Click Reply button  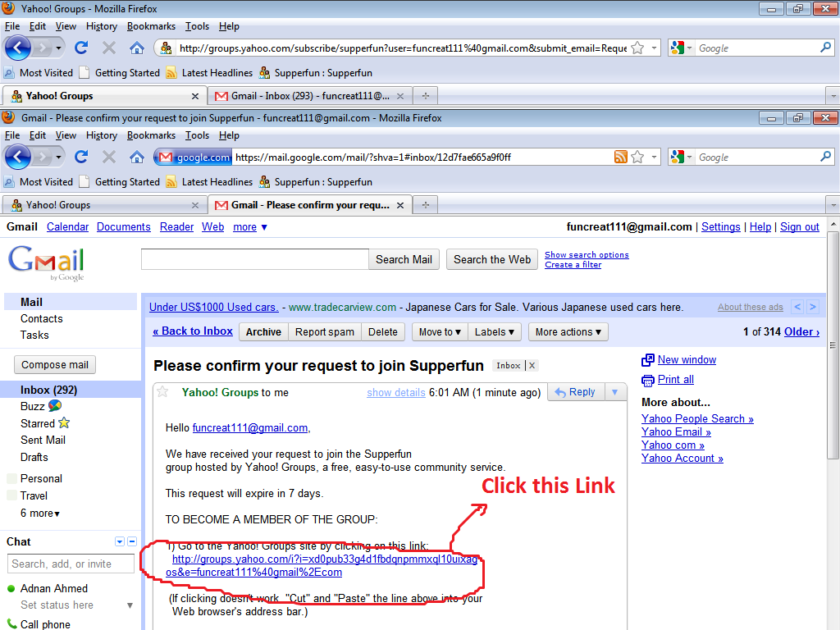point(576,392)
